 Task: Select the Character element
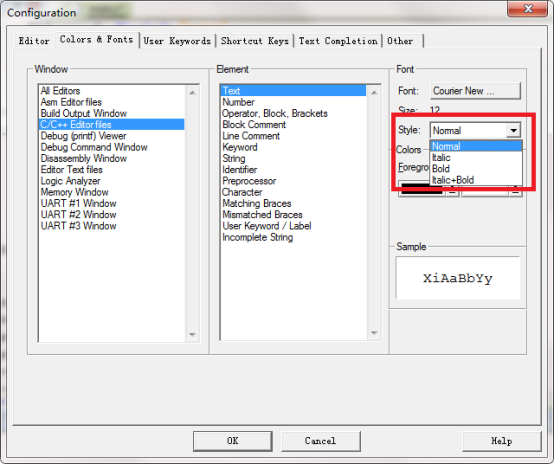click(x=294, y=192)
